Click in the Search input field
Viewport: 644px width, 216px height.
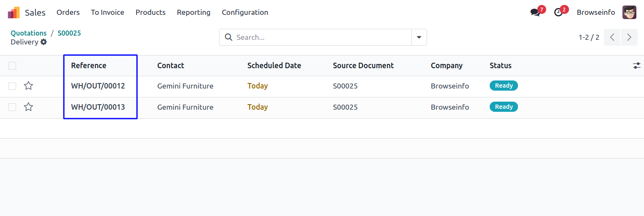(321, 37)
